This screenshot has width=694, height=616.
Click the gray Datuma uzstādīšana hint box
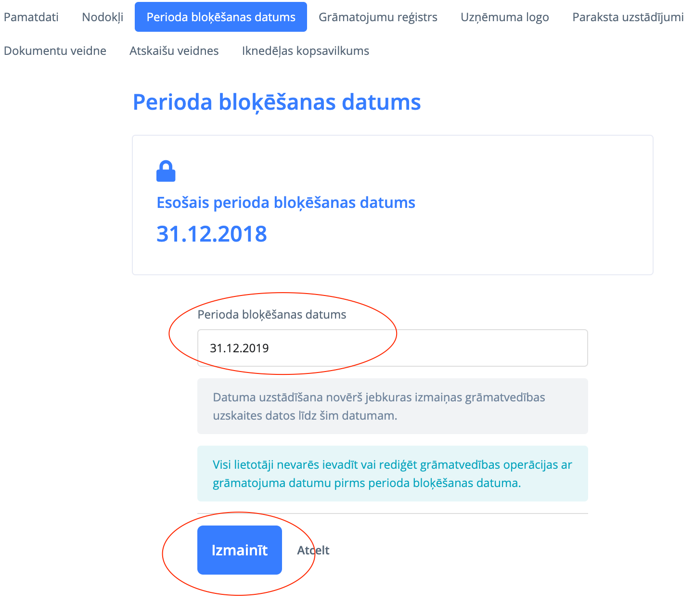point(392,406)
